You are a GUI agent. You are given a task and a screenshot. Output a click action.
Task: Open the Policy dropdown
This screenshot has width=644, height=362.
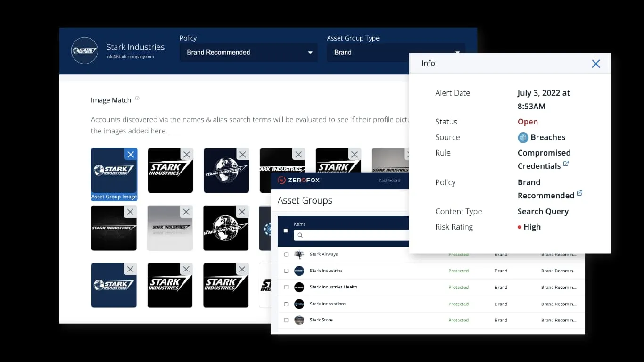pyautogui.click(x=248, y=52)
